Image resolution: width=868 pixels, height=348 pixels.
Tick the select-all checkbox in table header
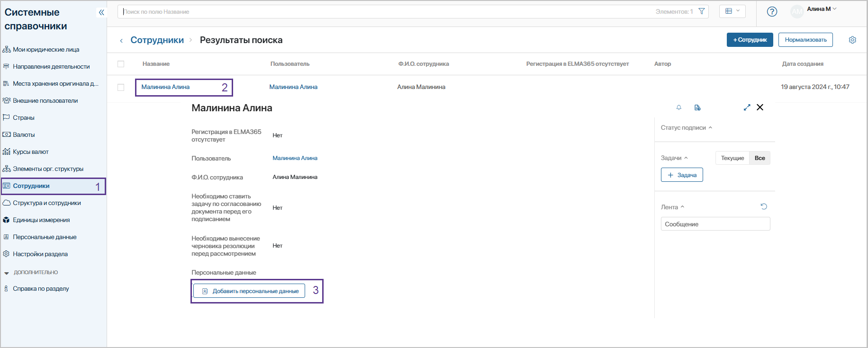(121, 64)
